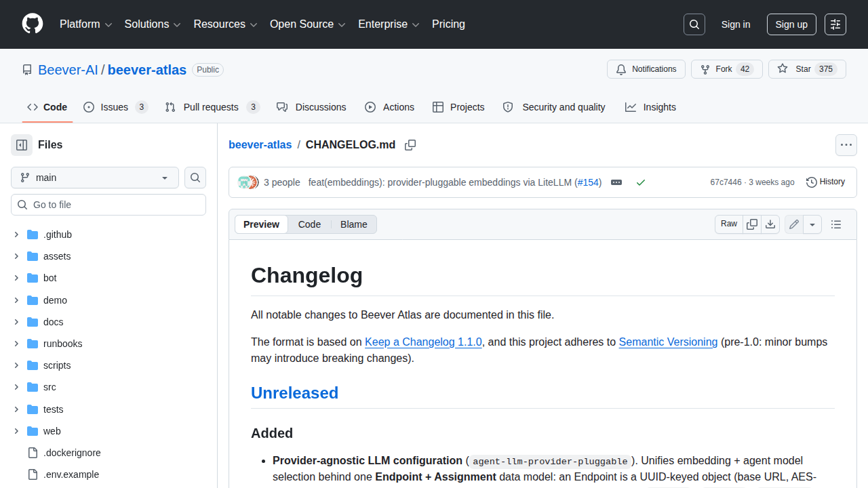View the commit status check mark

click(x=641, y=182)
